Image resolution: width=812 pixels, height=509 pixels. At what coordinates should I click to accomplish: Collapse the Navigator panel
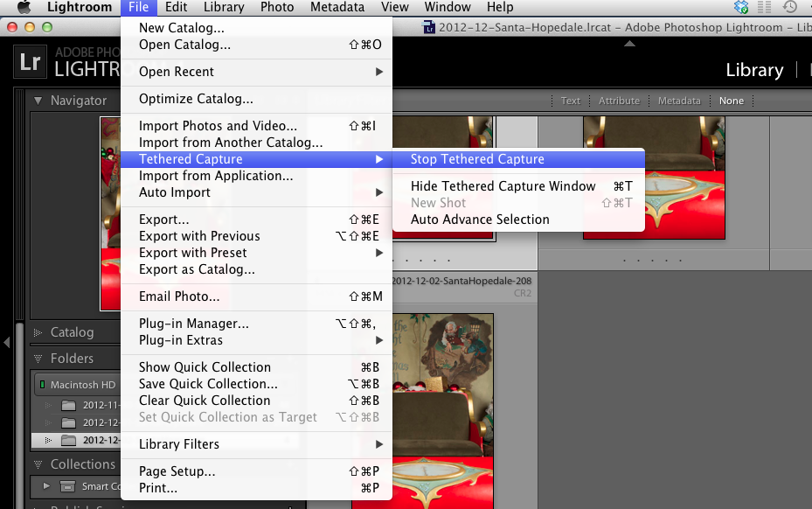38,101
